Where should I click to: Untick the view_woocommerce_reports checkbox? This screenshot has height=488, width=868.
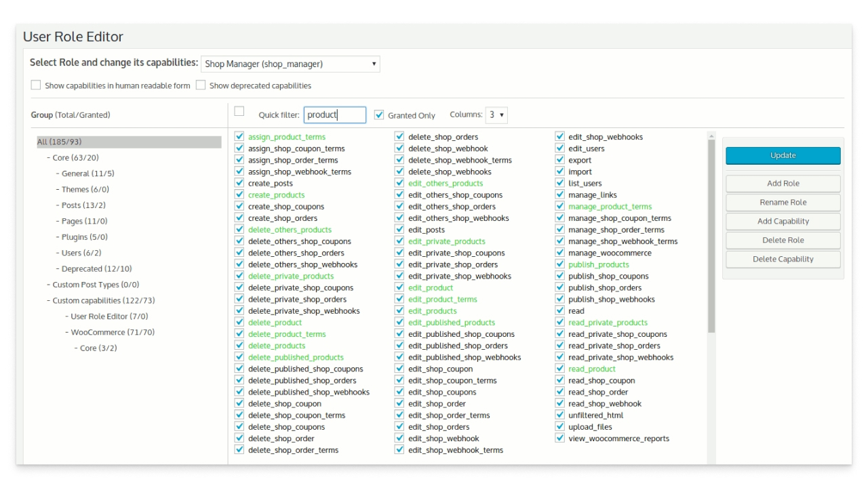[559, 439]
